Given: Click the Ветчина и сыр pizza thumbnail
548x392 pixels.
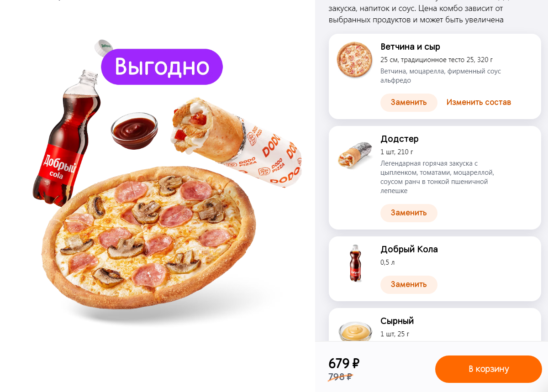Looking at the screenshot, I should point(355,60).
